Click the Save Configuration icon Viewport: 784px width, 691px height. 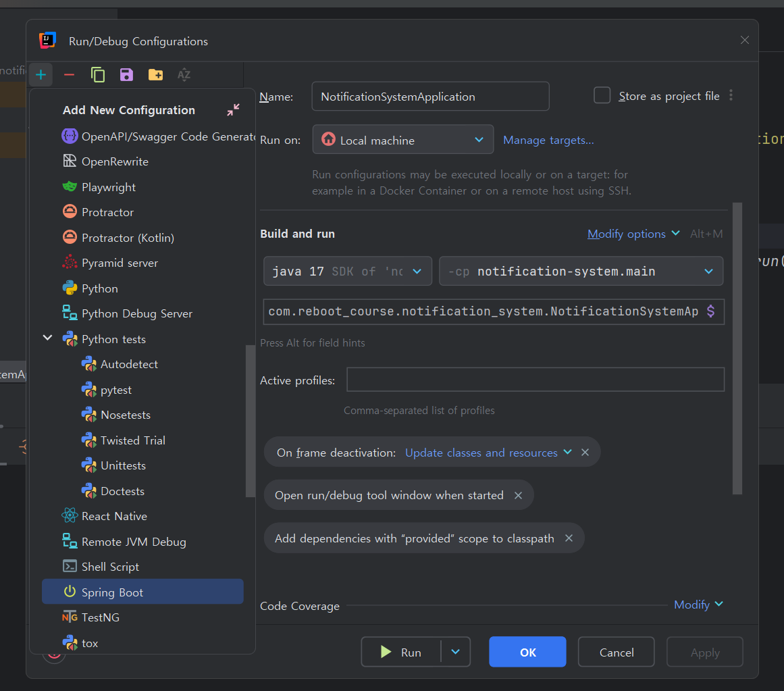click(x=126, y=75)
